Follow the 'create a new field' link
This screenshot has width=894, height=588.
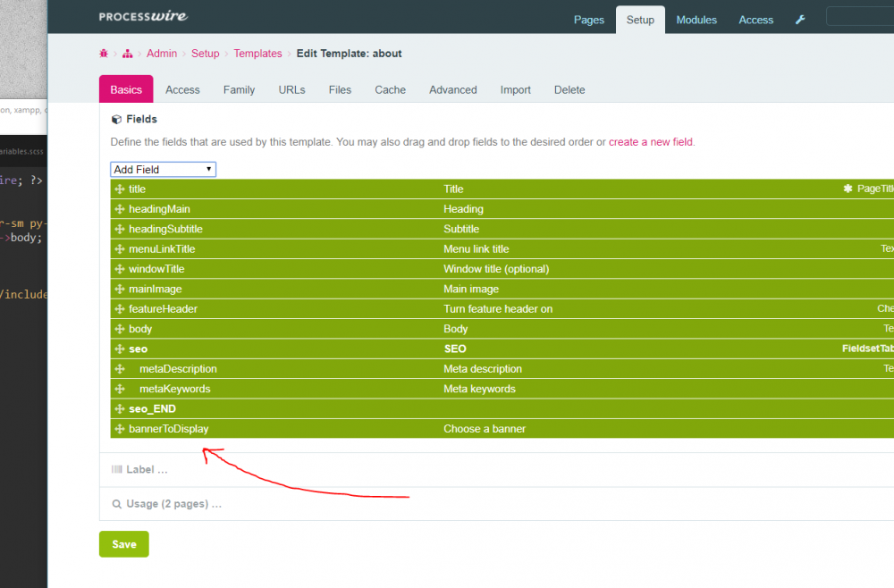pyautogui.click(x=651, y=142)
